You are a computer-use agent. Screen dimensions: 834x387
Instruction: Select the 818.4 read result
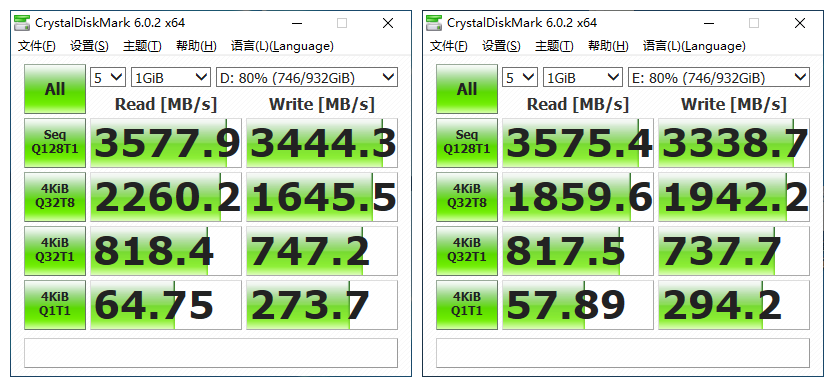point(166,250)
